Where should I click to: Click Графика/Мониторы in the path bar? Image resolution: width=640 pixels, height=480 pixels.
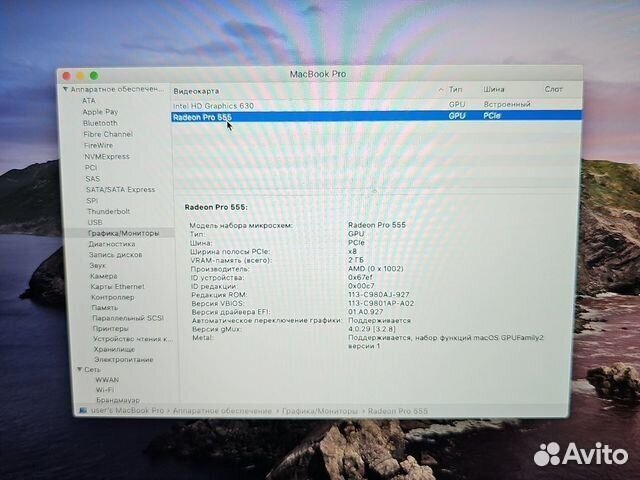pyautogui.click(x=320, y=411)
